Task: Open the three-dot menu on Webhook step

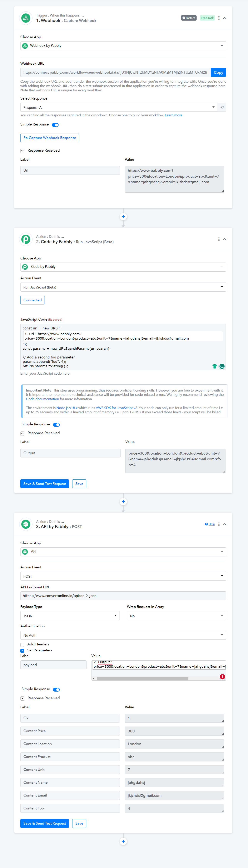Action: [x=219, y=18]
